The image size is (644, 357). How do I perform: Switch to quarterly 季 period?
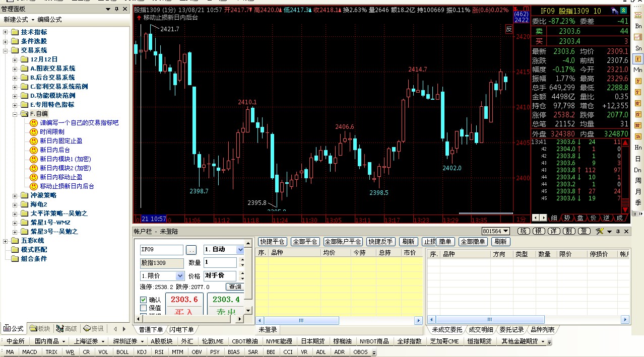638,203
